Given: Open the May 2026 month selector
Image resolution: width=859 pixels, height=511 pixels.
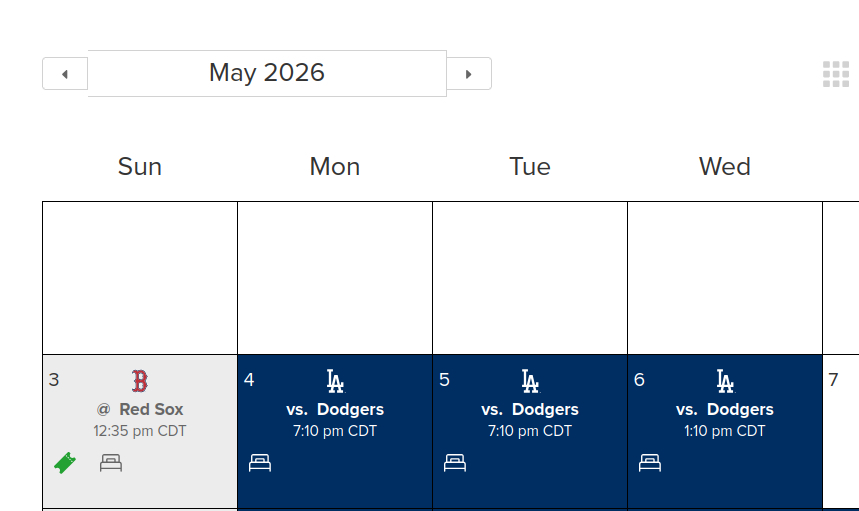Looking at the screenshot, I should pyautogui.click(x=267, y=73).
